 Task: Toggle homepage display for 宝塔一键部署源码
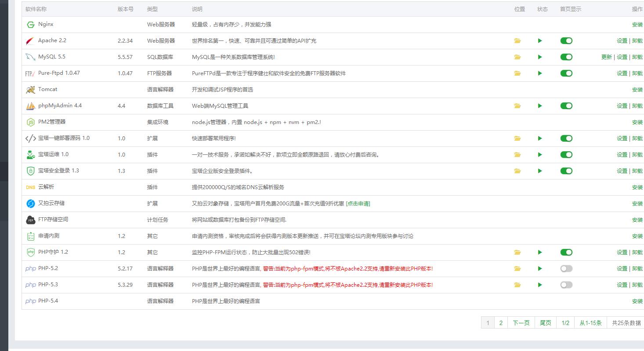point(566,139)
